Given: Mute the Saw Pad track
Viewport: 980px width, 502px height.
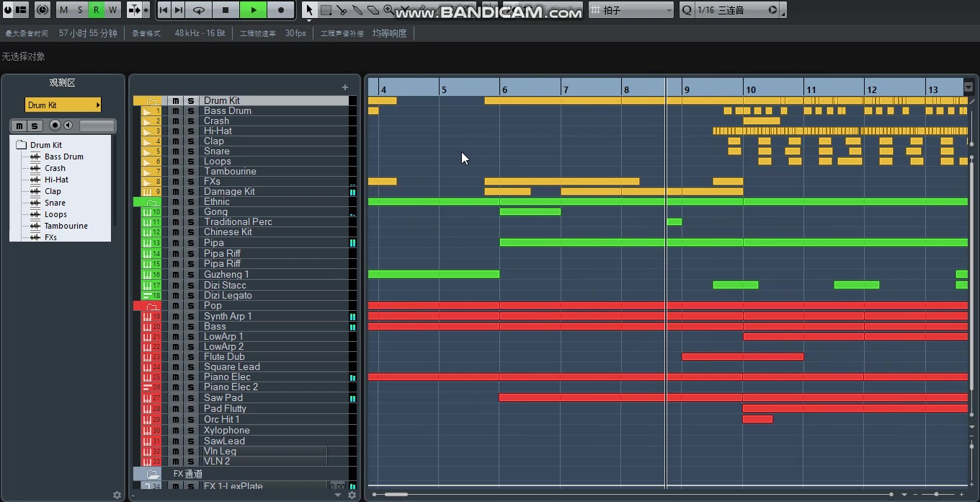Looking at the screenshot, I should [x=176, y=398].
